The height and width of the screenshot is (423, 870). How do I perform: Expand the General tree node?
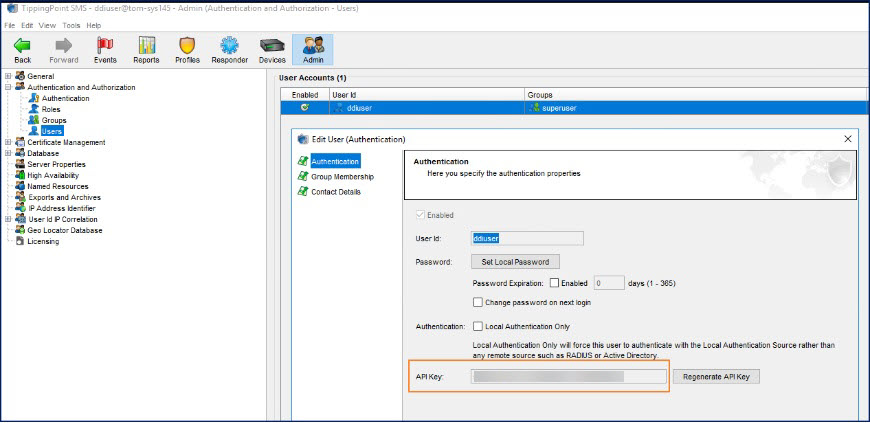[8, 76]
